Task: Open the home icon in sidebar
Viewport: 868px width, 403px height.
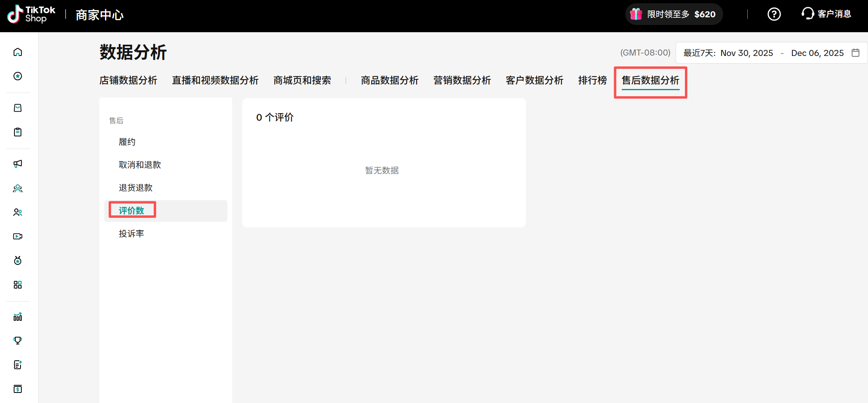Action: tap(18, 52)
